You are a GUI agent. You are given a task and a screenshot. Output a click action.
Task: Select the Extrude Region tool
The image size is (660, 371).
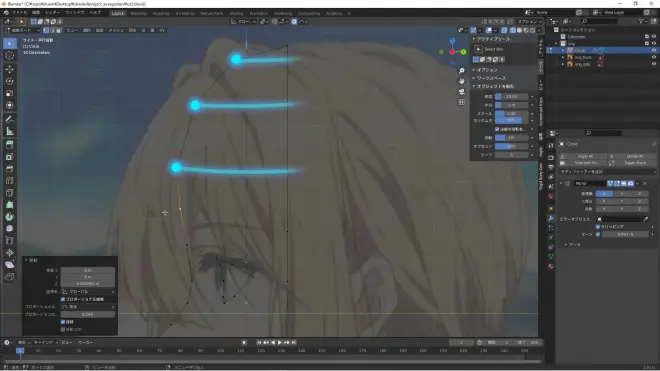pyautogui.click(x=10, y=145)
